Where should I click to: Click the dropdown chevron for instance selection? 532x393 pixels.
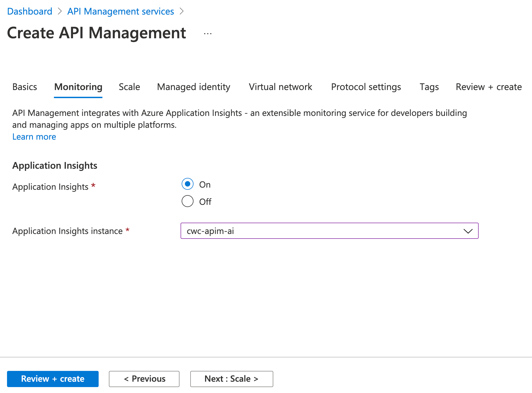(468, 231)
